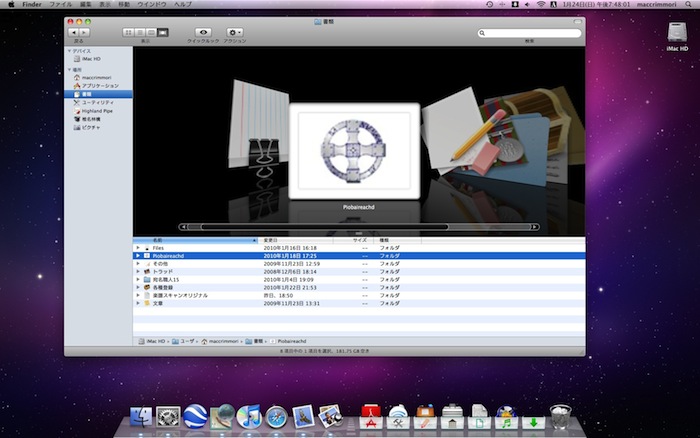Viewport: 700px width, 438px height.
Task: Open Highland Pipe folder in sidebar
Action: tap(98, 111)
